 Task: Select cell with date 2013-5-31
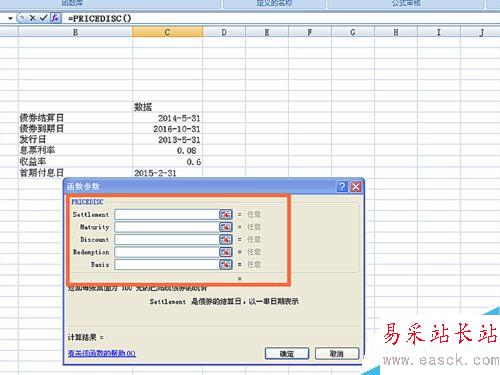pos(167,140)
